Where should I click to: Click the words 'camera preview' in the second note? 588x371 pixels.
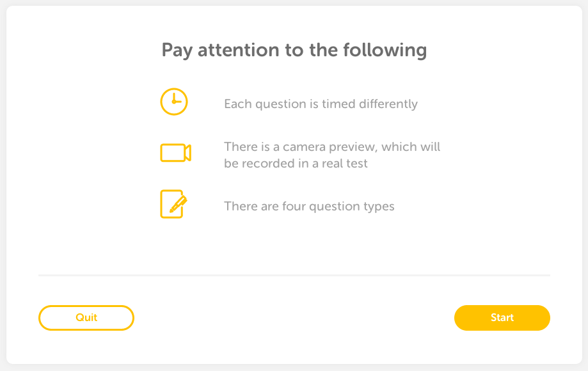coord(330,147)
